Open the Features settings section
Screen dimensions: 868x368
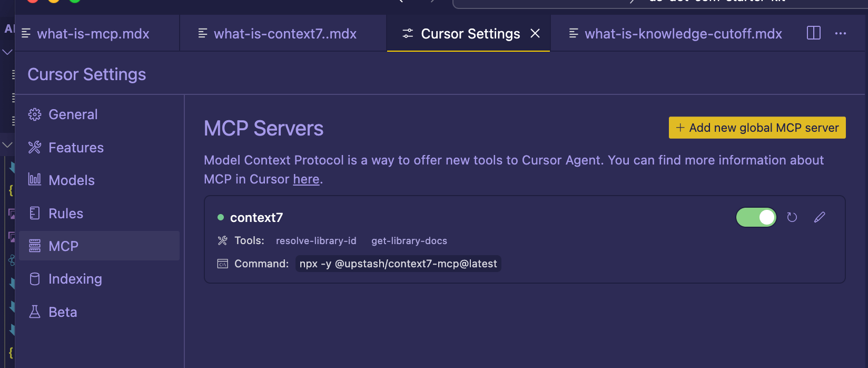[76, 148]
